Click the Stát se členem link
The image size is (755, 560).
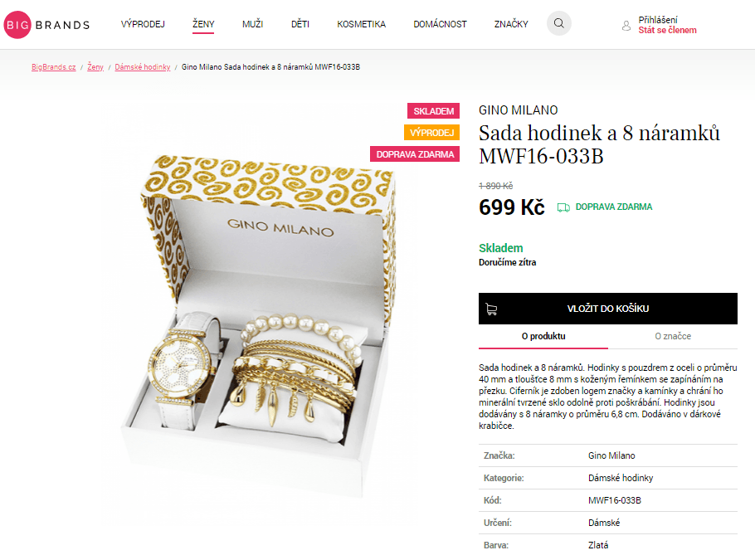[x=667, y=31]
